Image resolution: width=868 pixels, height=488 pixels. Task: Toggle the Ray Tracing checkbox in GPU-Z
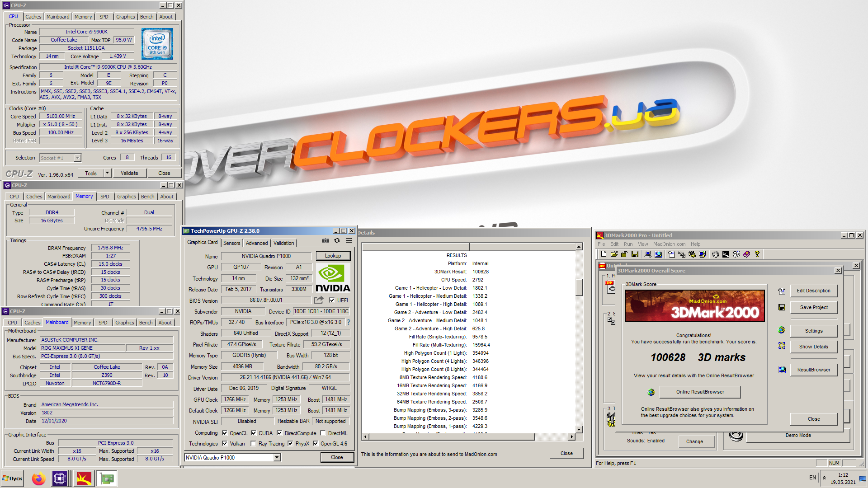253,444
